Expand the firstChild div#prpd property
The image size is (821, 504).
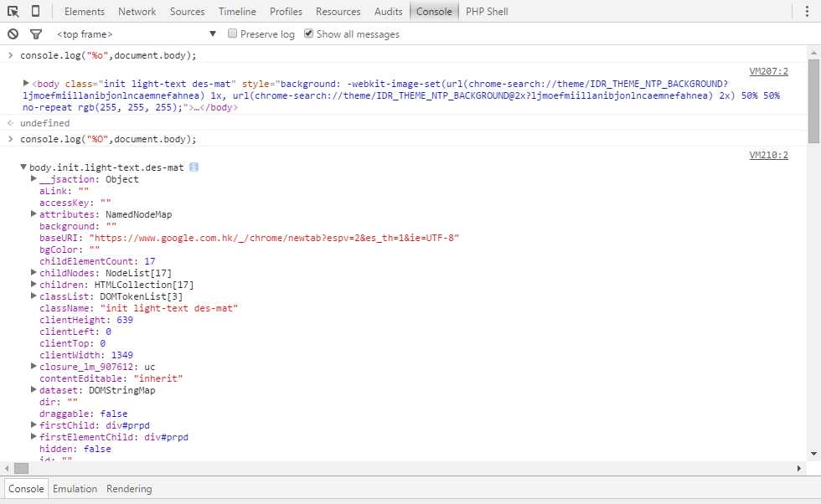[34, 424]
